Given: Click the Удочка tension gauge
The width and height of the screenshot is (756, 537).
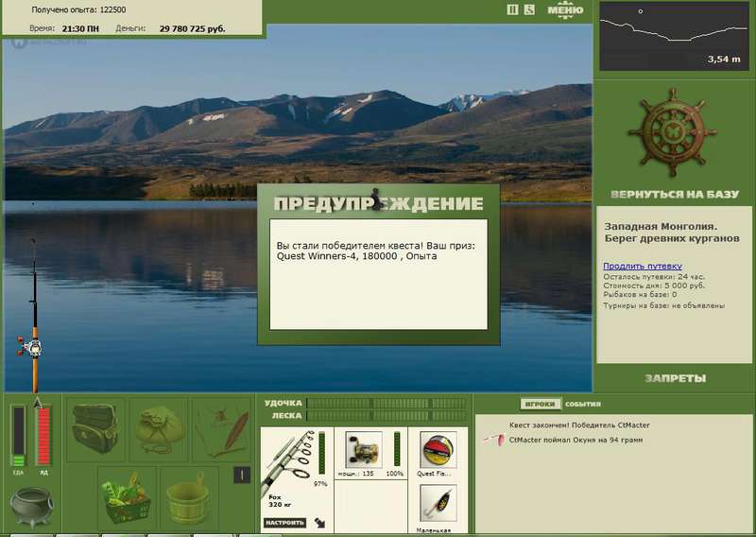Looking at the screenshot, I should 387,403.
